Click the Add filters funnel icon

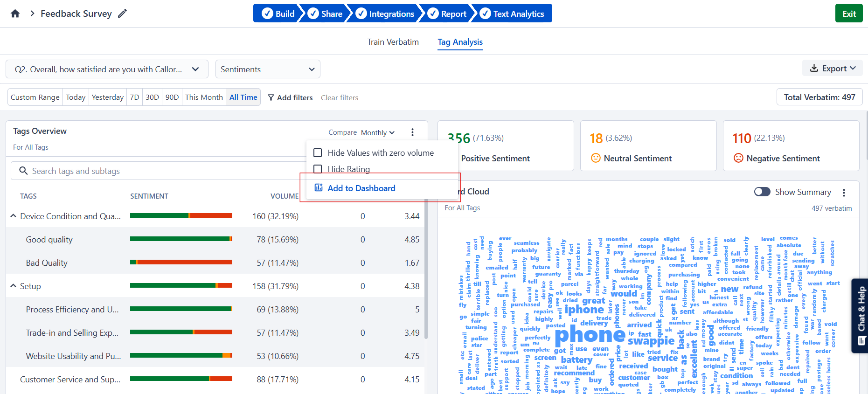point(271,97)
